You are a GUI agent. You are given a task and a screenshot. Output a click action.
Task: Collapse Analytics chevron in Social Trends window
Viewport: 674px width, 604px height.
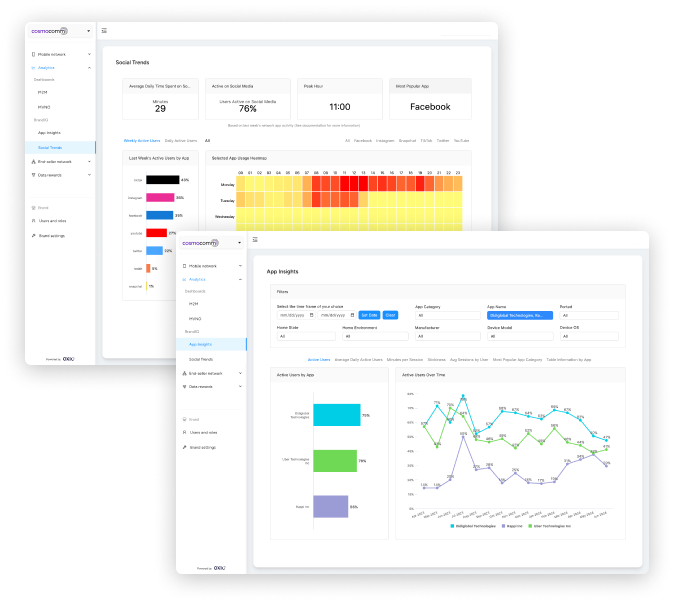[89, 67]
